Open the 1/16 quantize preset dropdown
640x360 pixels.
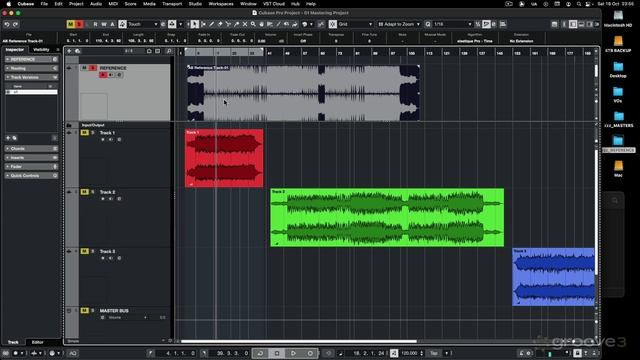tap(452, 24)
